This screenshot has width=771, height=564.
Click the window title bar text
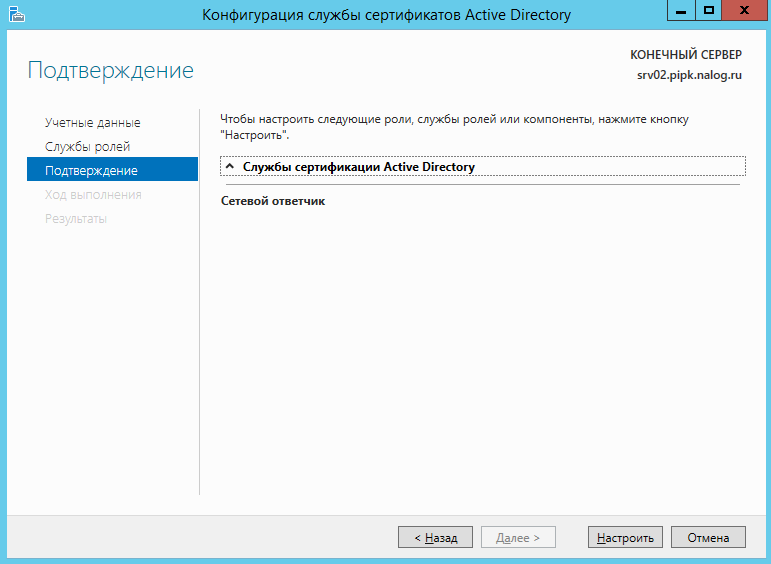[386, 15]
